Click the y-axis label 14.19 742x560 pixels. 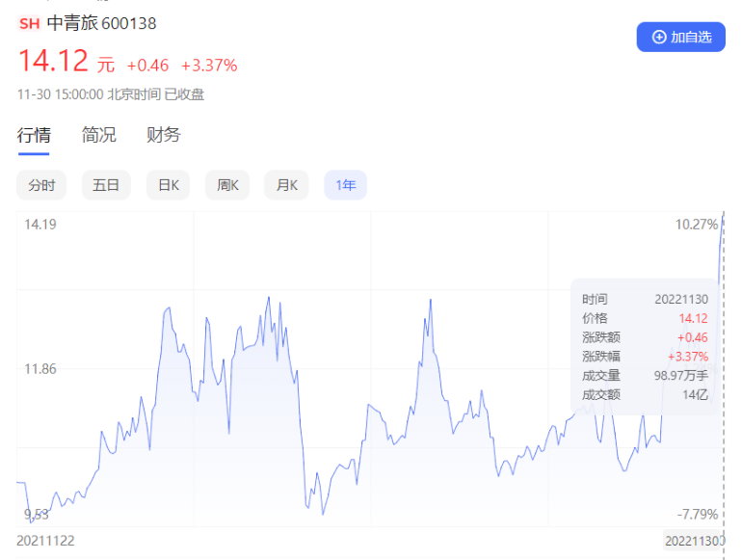tap(40, 225)
